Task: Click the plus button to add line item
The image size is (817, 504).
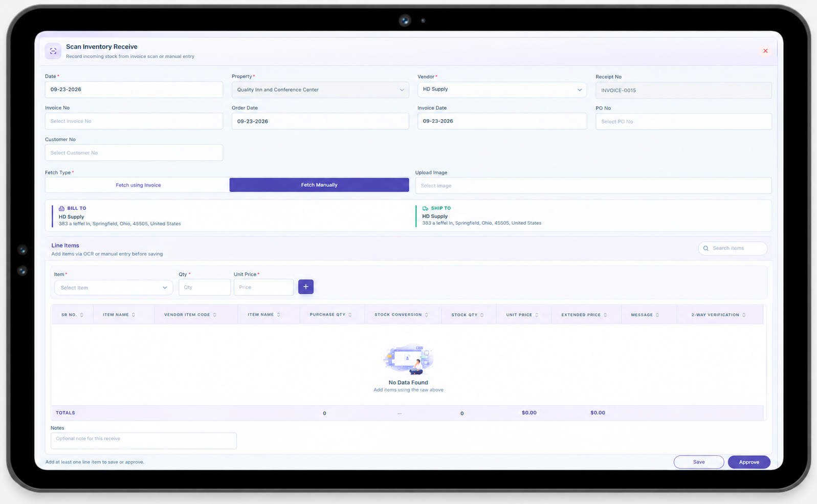Action: click(306, 287)
